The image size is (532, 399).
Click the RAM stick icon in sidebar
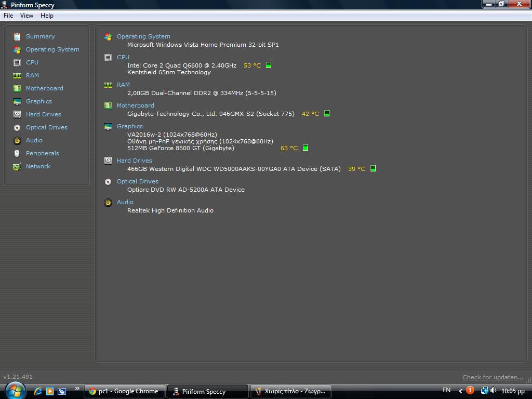[17, 75]
